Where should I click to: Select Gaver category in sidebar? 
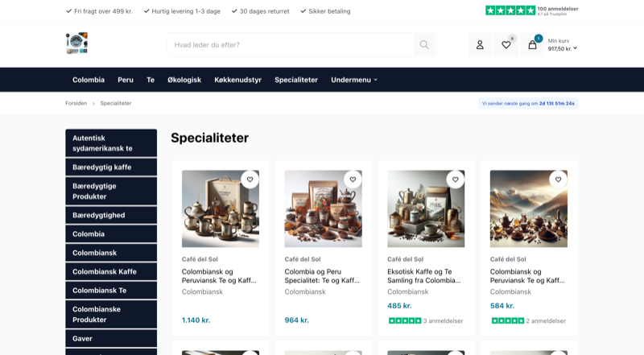click(111, 339)
